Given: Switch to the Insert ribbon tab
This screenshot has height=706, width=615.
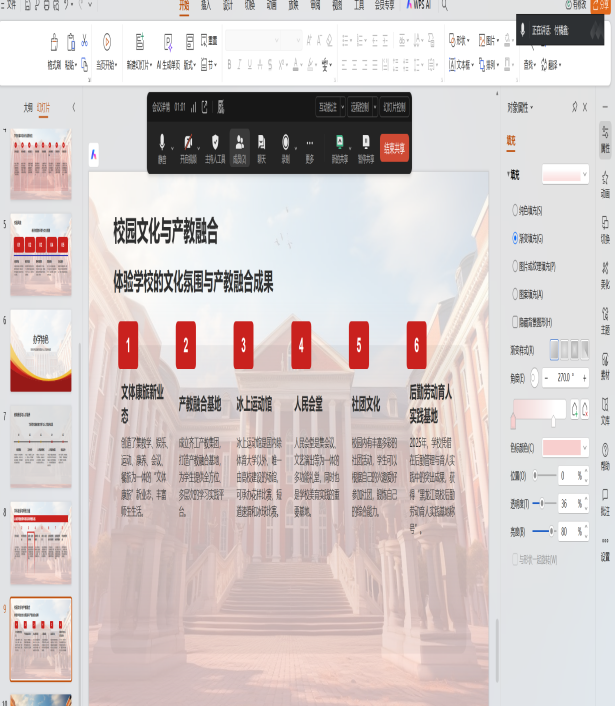Looking at the screenshot, I should [206, 5].
